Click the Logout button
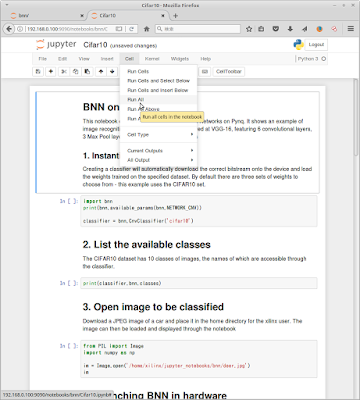This screenshot has height=400, width=360. pyautogui.click(x=316, y=45)
